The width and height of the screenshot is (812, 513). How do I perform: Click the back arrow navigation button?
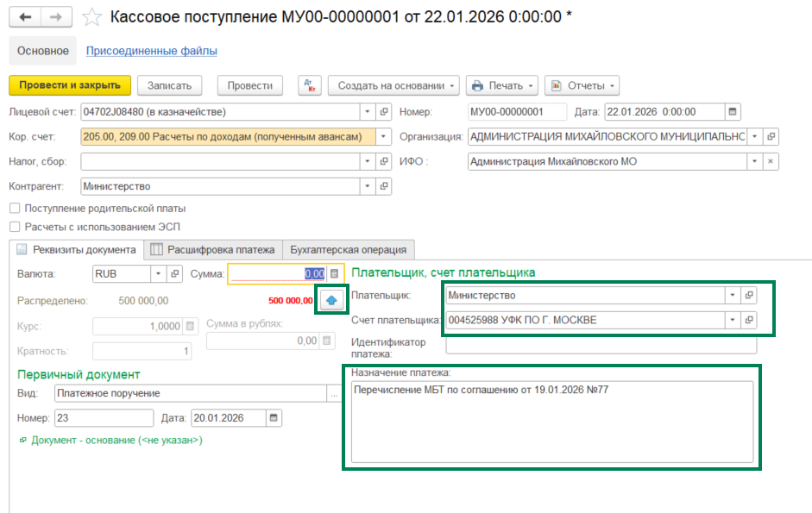(x=25, y=17)
